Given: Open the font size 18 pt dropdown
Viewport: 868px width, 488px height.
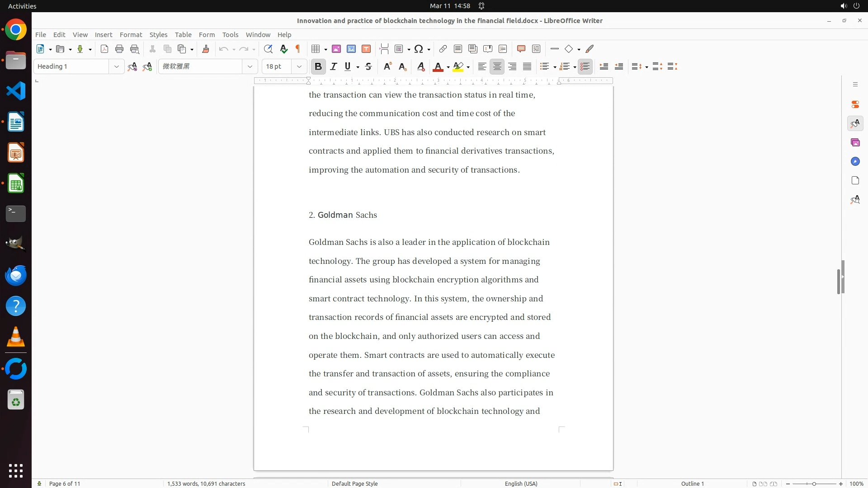Looking at the screenshot, I should click(299, 67).
